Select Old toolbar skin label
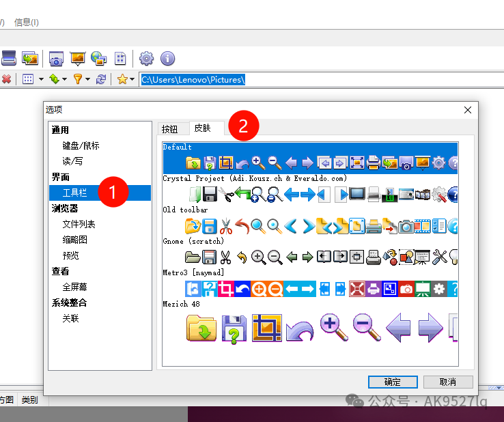Image resolution: width=504 pixels, height=422 pixels. tap(185, 210)
